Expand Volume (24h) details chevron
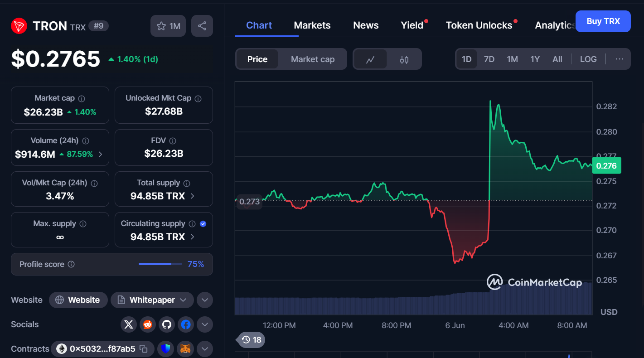The width and height of the screenshot is (644, 358). click(100, 155)
